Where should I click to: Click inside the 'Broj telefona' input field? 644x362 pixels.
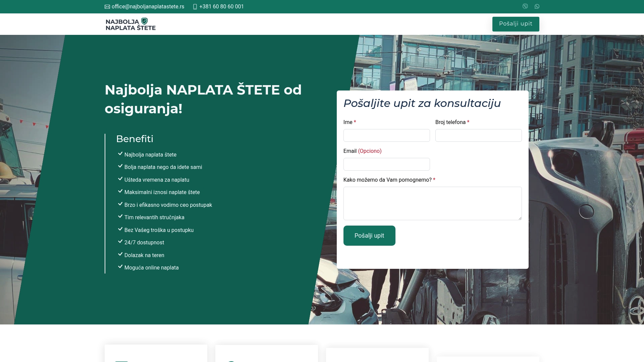click(x=478, y=135)
